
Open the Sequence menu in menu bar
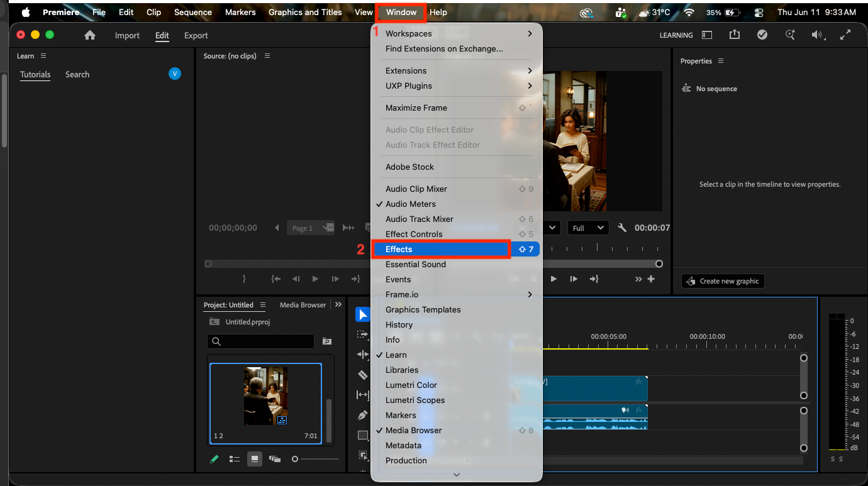point(192,12)
